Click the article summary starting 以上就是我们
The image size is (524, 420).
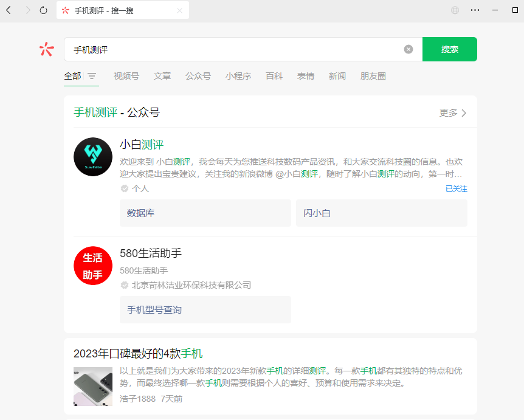coord(291,377)
